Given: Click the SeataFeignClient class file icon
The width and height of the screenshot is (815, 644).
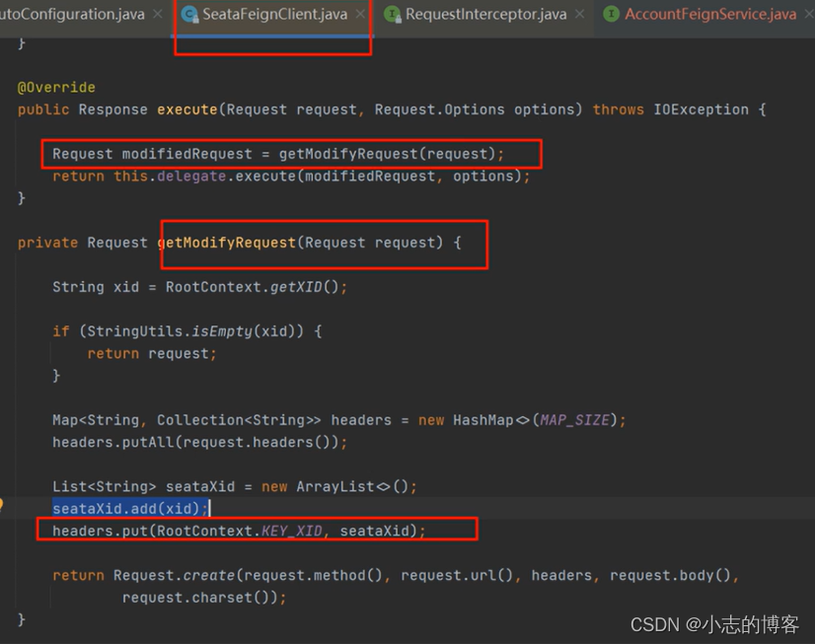Looking at the screenshot, I should point(190,15).
